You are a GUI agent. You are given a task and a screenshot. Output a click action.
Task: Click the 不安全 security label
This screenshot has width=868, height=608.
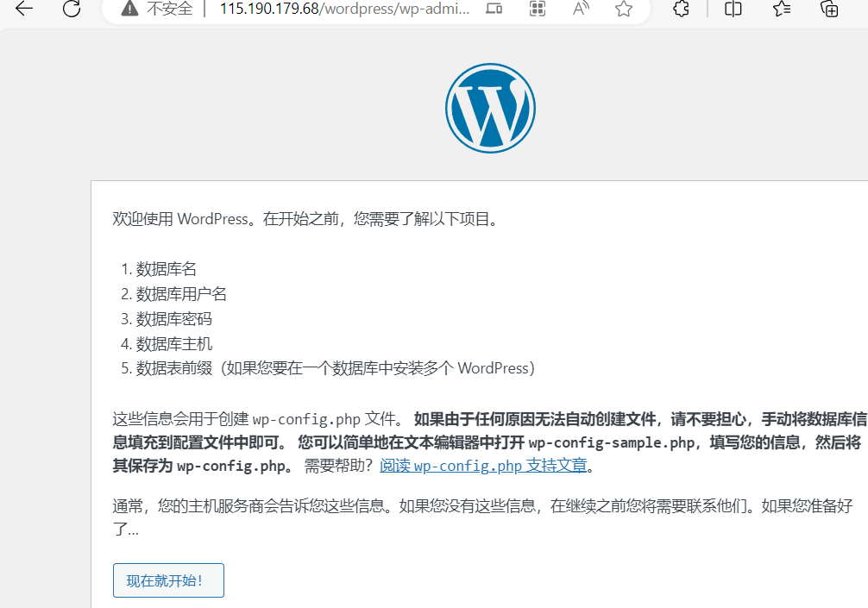click(170, 9)
